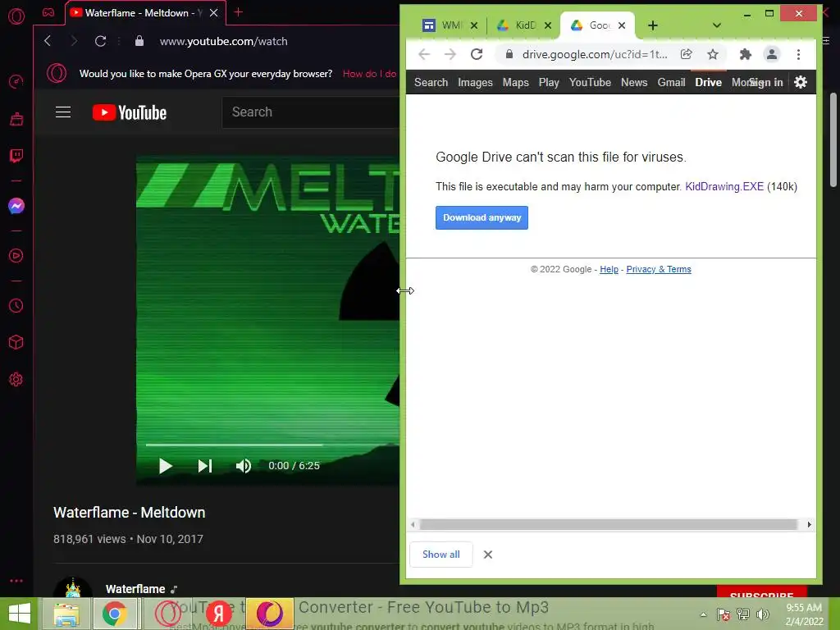Select Drive in Google bar
Viewport: 840px width, 630px height.
(x=708, y=83)
